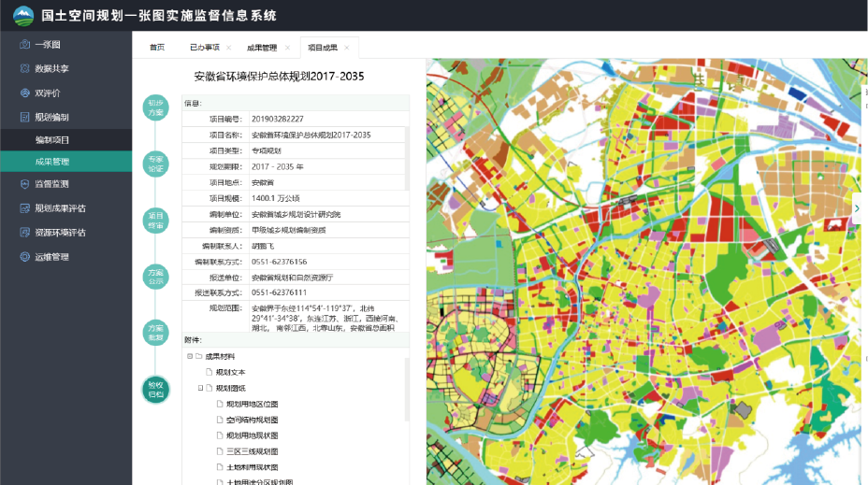868x485 pixels.
Task: Close the 项目成果 tab
Action: pos(347,48)
